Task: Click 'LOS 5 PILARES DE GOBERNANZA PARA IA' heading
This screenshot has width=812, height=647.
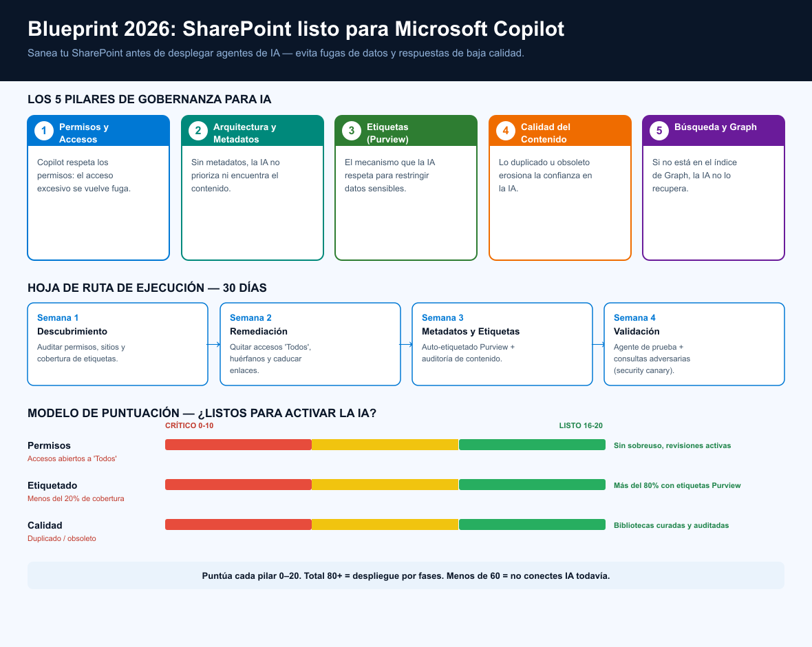Action: pos(149,99)
